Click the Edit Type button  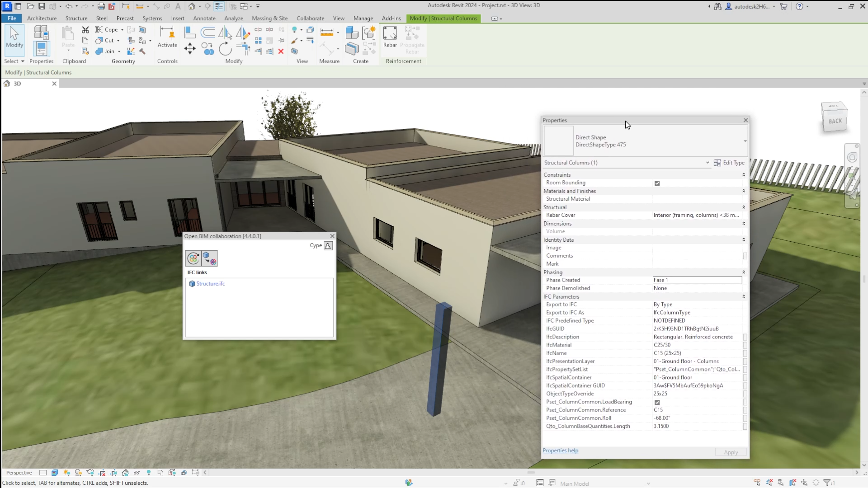[729, 163]
